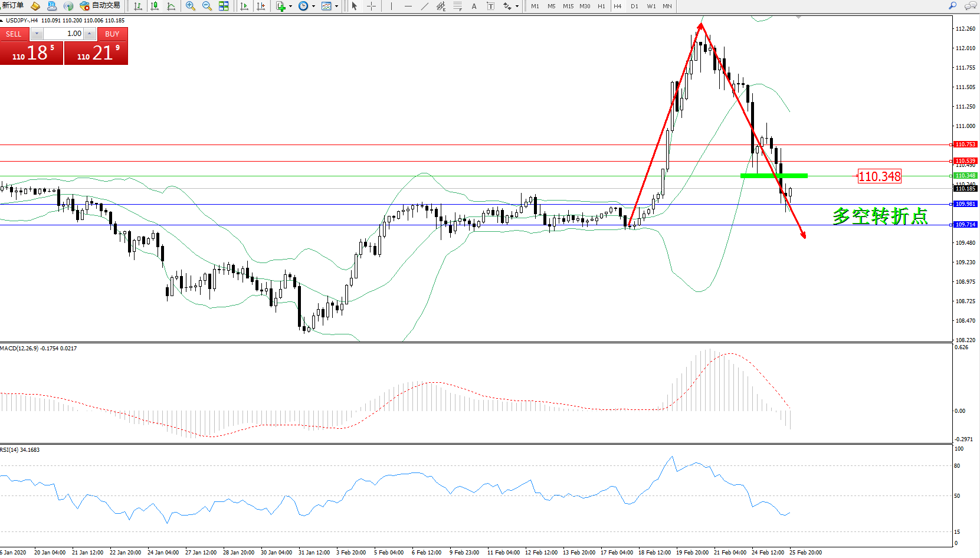Switch chart to line chart display
Screen dimensions: 980x558
click(171, 6)
